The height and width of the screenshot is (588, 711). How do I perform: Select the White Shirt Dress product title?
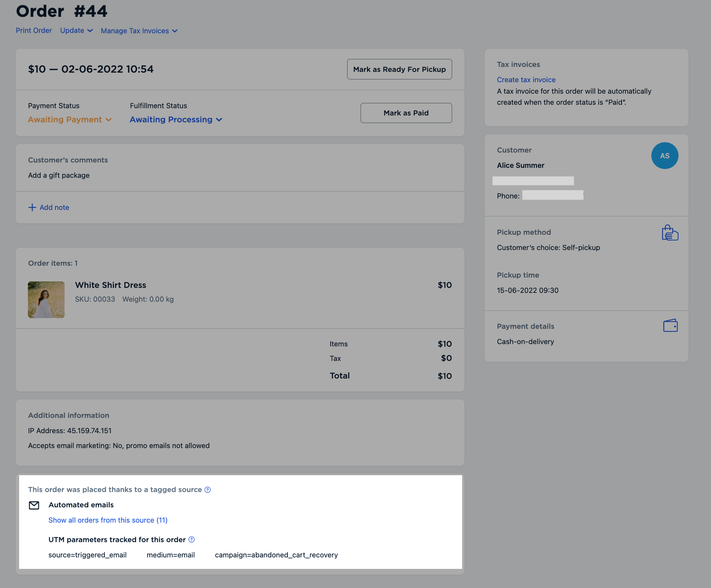[110, 285]
